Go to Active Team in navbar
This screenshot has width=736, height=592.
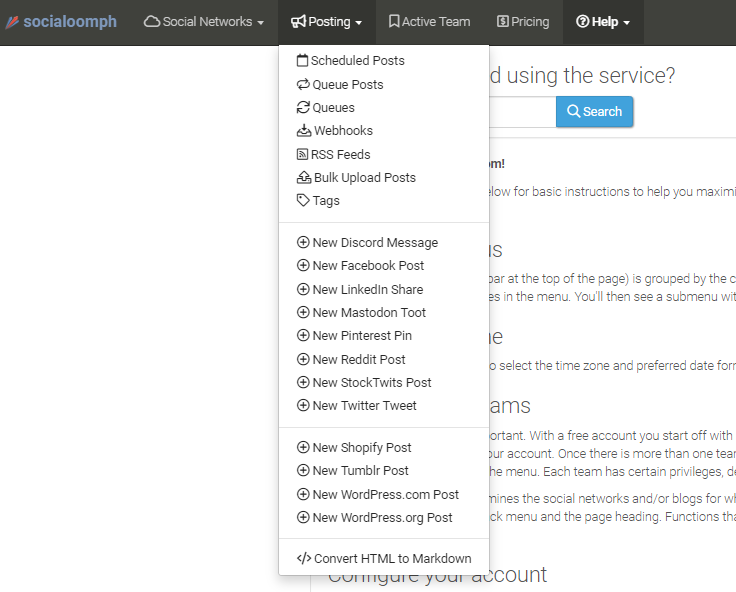click(x=429, y=22)
